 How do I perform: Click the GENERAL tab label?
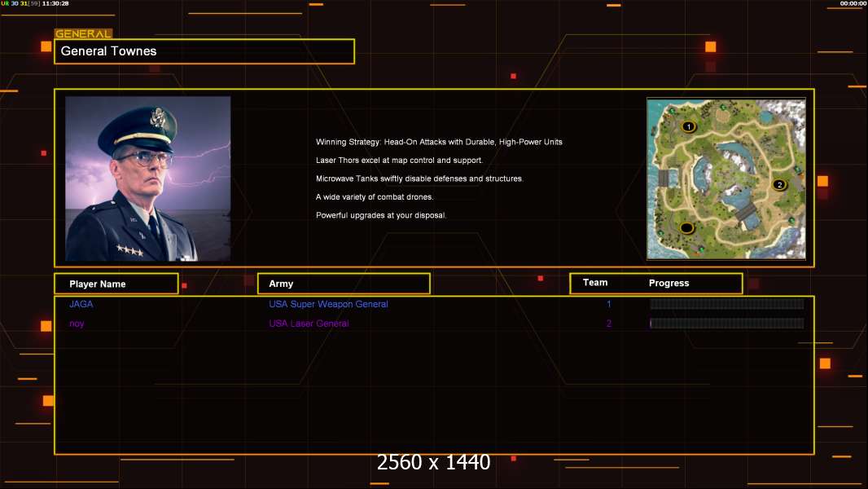pos(82,34)
